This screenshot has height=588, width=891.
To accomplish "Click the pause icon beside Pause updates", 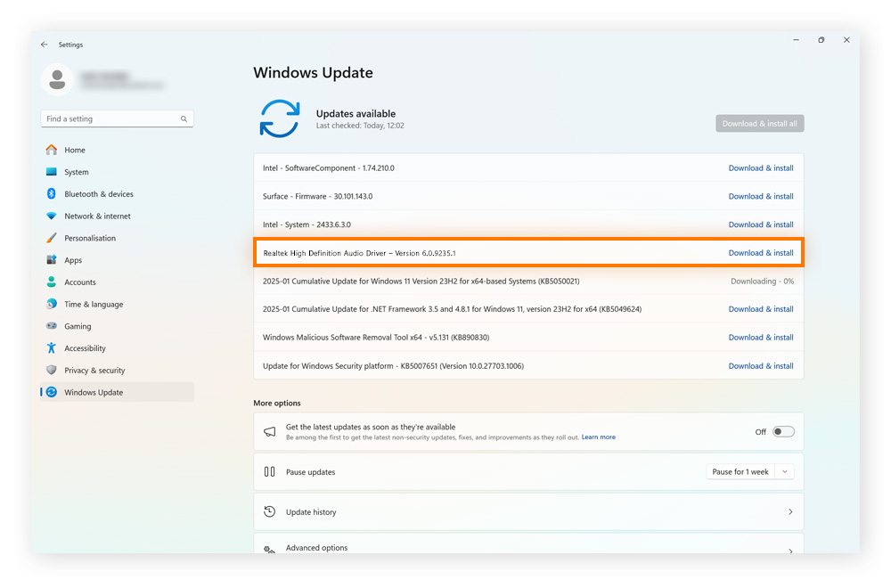I will 270,471.
